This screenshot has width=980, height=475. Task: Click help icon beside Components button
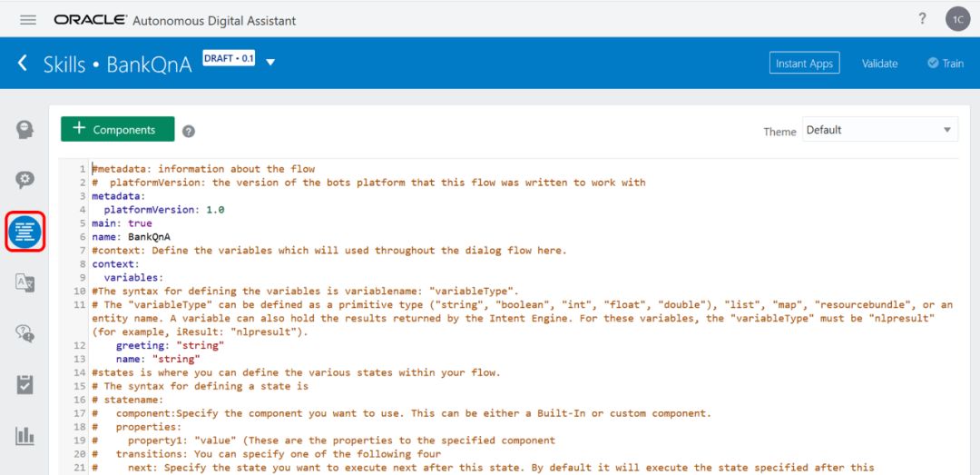189,132
